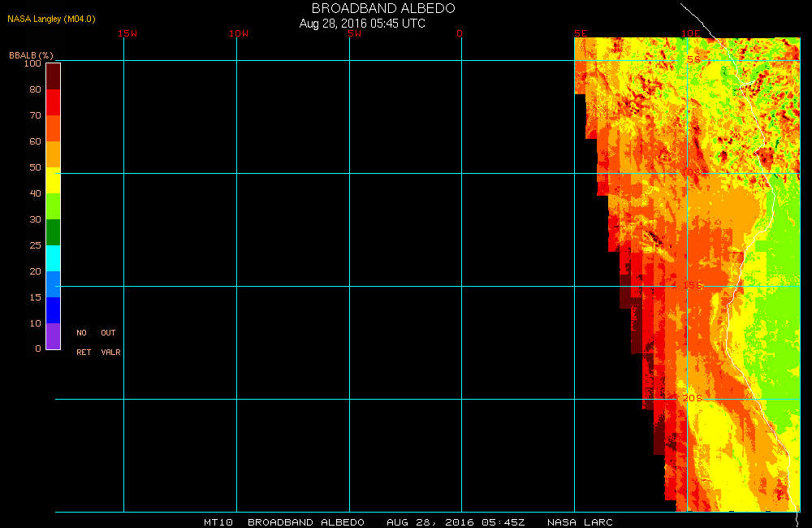This screenshot has height=528, width=812.
Task: Click the 5W longitude label
Action: (x=353, y=33)
